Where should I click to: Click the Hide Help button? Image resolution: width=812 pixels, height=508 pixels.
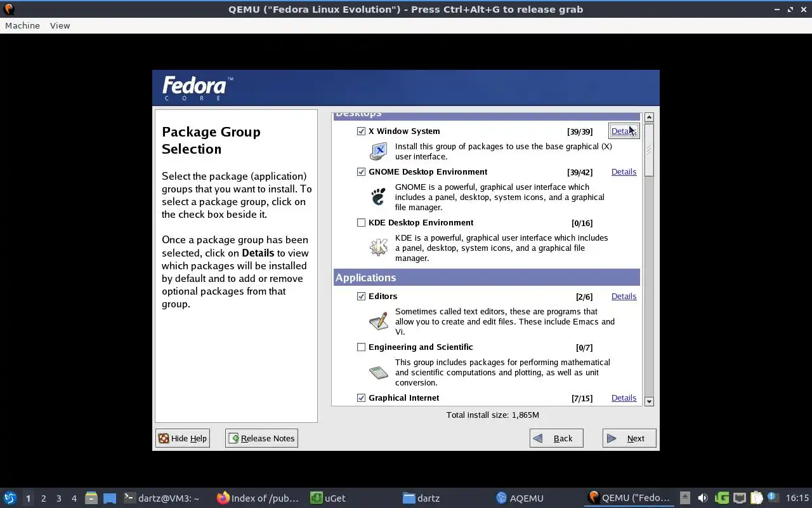pyautogui.click(x=183, y=438)
